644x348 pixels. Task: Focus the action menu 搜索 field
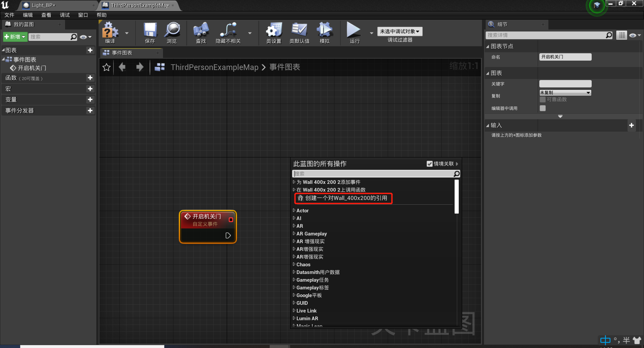376,174
